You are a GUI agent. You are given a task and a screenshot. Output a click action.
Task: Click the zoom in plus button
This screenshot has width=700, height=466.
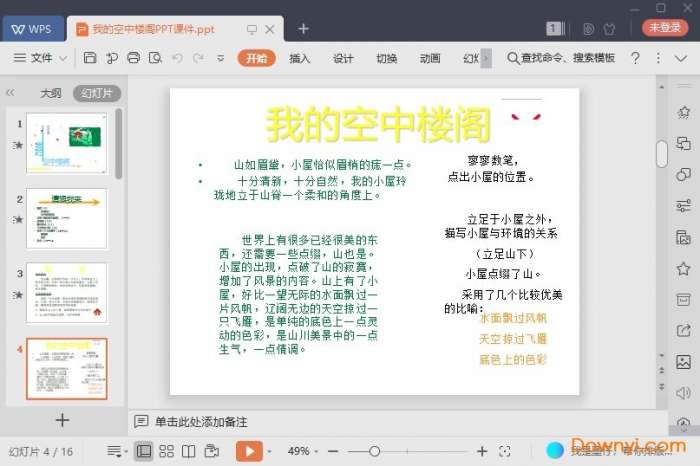click(482, 451)
